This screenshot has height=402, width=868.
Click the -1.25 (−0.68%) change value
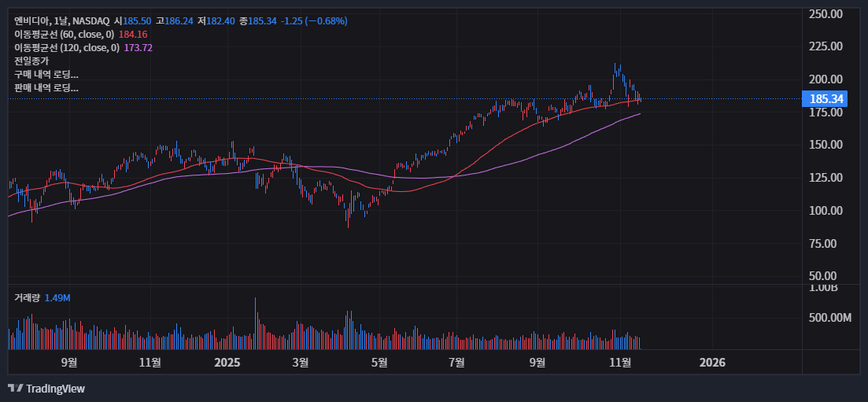314,20
